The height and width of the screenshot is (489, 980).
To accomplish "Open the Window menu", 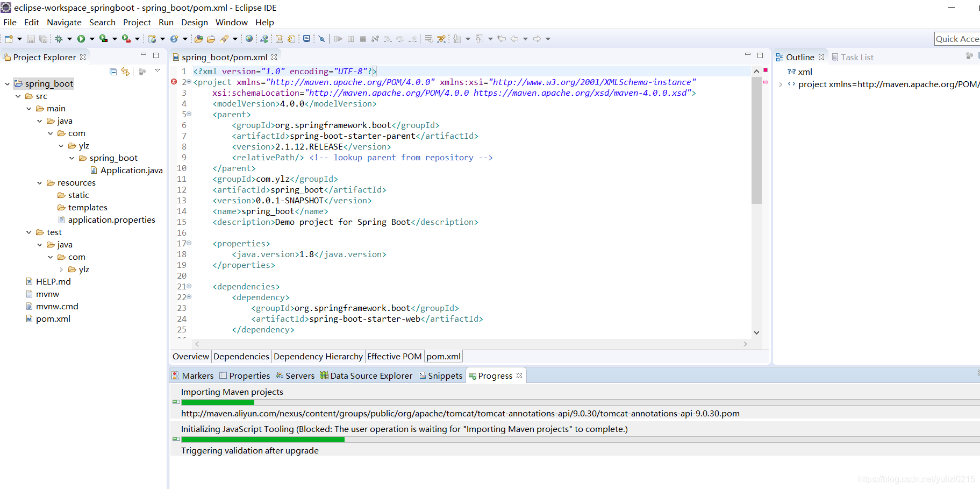I will click(x=232, y=22).
